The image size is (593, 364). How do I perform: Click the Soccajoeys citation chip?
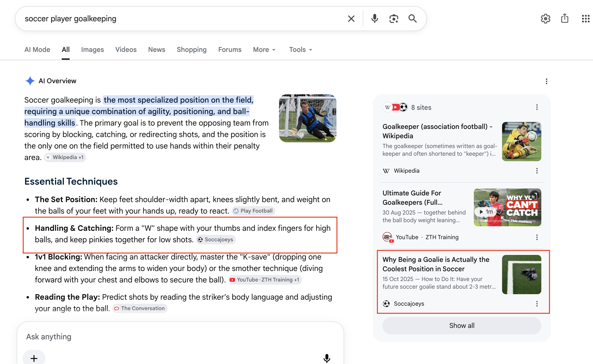[216, 240]
